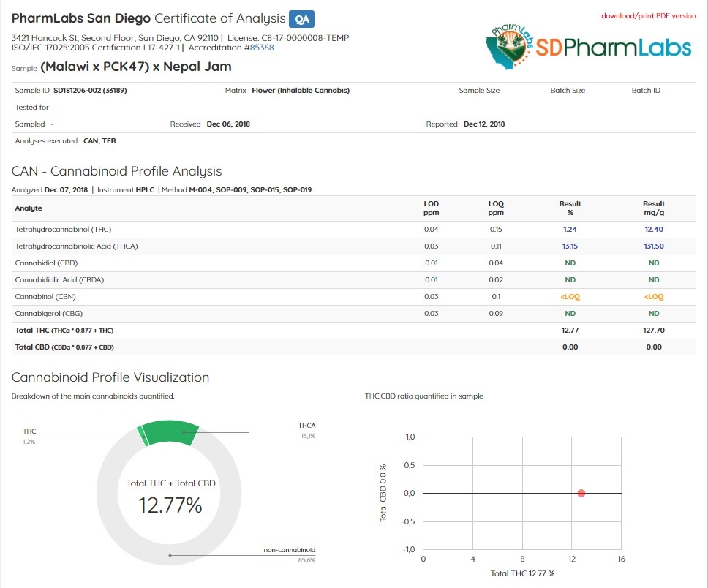Click the gray non-cannabinoid donut portion
This screenshot has height=588, width=708.
point(169,555)
